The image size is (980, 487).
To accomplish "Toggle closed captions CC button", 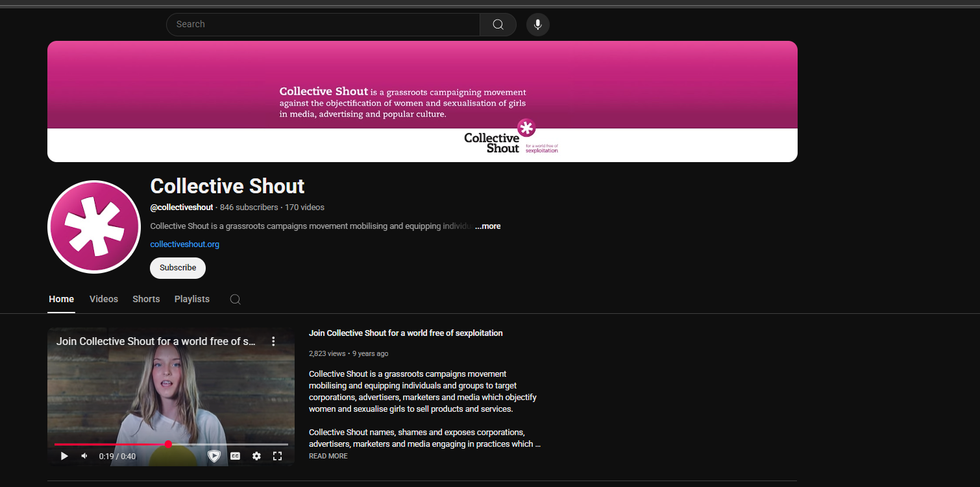I will tap(236, 456).
